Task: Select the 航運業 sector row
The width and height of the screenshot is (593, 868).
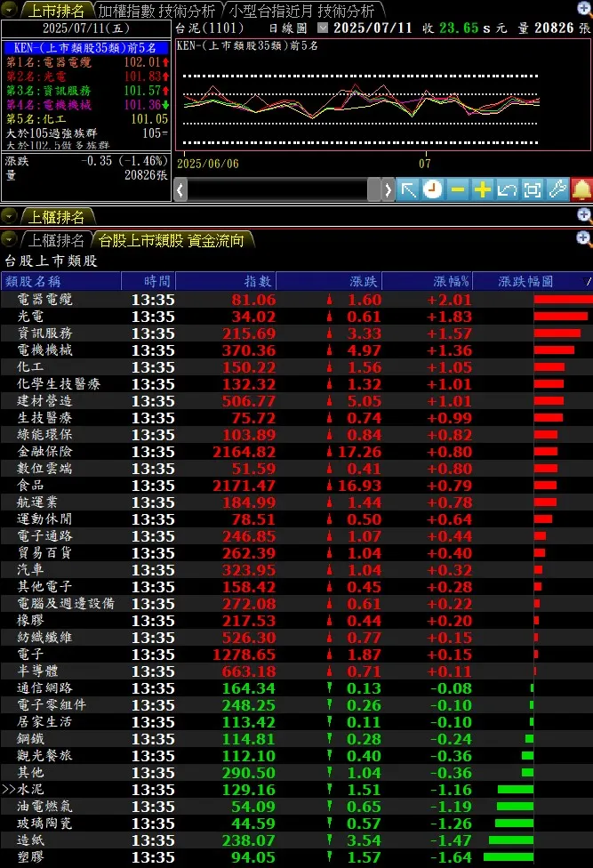Action: click(x=297, y=502)
